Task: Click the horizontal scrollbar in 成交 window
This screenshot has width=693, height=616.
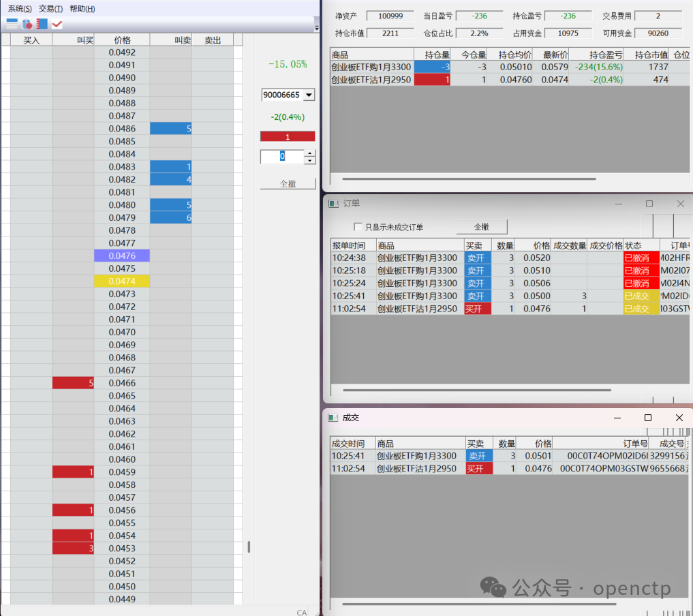Action: [x=479, y=604]
